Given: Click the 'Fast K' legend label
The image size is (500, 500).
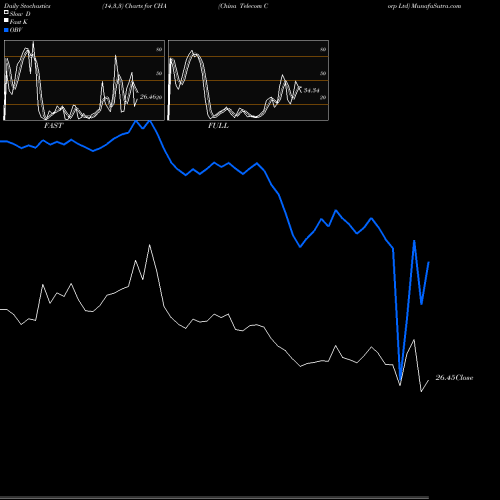Looking at the screenshot, I should point(19,22).
